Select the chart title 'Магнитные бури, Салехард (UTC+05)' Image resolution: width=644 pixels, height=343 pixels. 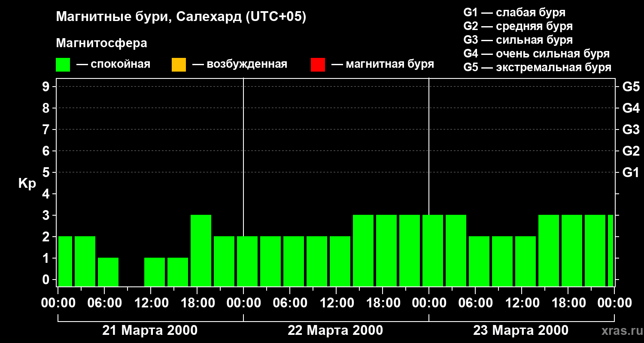pos(181,17)
